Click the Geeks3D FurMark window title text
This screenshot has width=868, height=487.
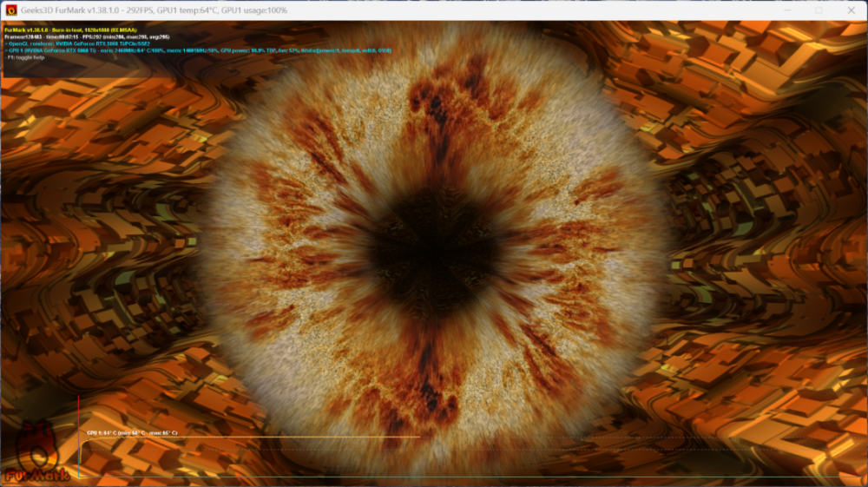[154, 10]
